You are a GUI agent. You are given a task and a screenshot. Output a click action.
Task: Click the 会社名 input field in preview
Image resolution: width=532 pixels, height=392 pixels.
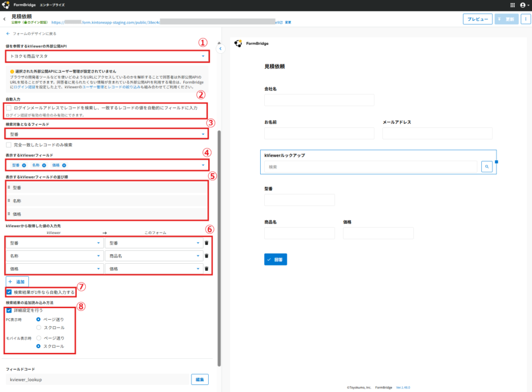(x=319, y=100)
